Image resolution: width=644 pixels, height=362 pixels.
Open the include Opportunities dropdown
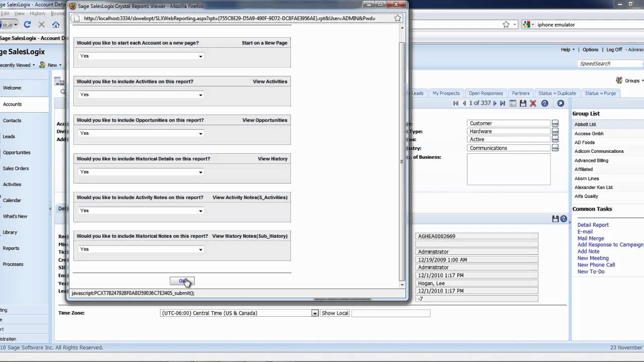141,134
